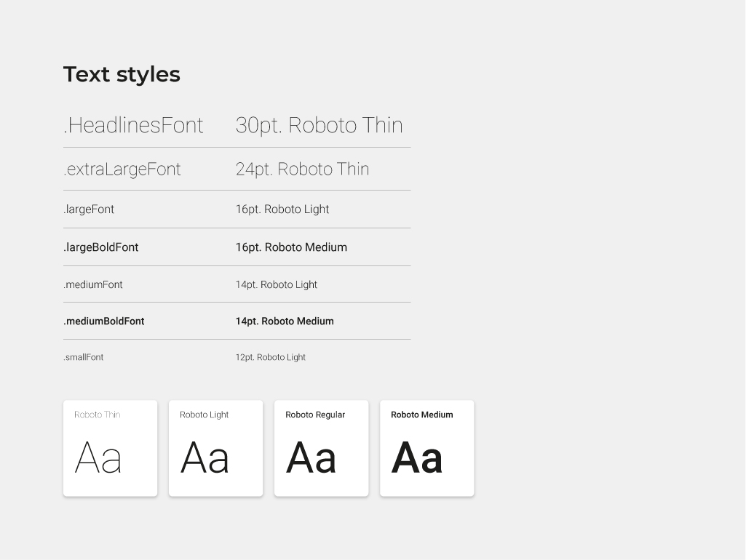Click the Aa sample in Roboto Regular card
Image resolution: width=746 pixels, height=560 pixels.
[x=312, y=457]
